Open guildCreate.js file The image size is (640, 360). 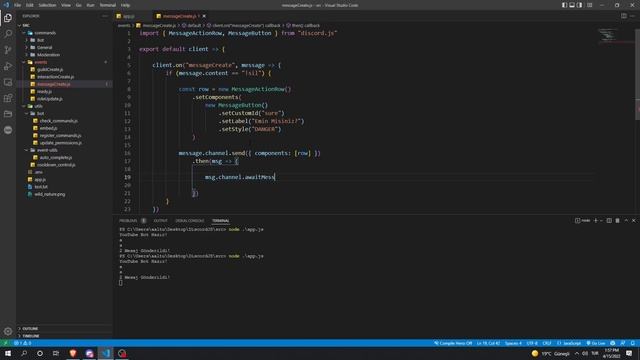[64, 69]
